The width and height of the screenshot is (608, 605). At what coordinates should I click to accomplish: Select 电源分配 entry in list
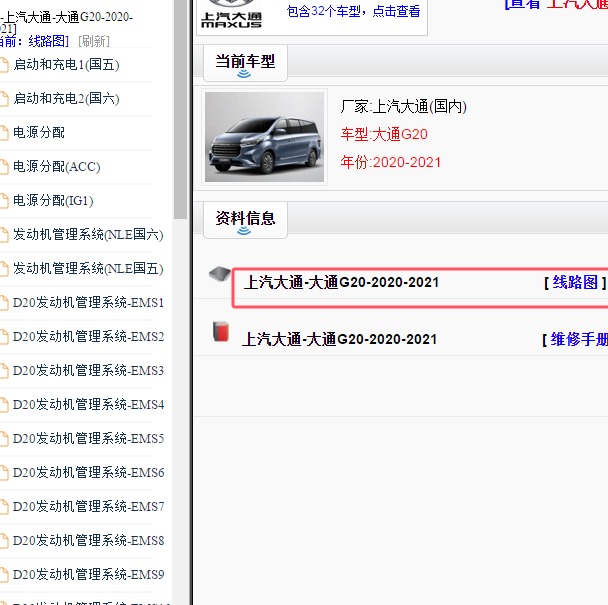click(39, 133)
